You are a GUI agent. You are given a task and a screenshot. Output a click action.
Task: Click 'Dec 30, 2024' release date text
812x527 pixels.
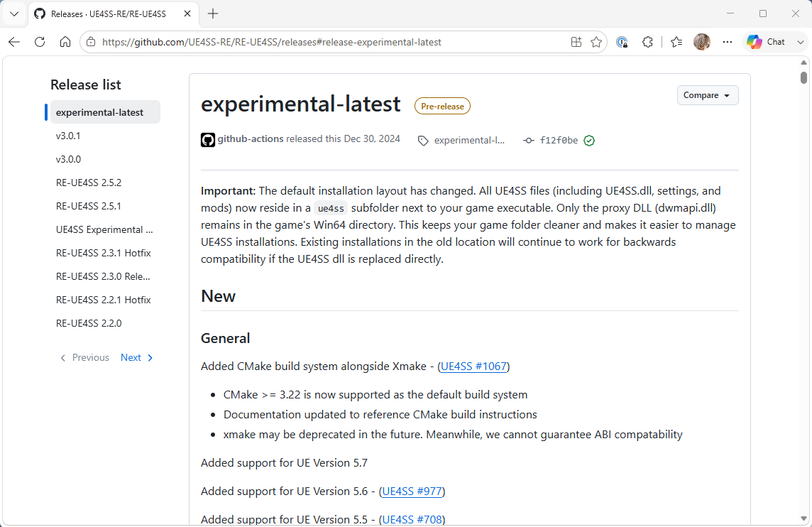[x=372, y=139]
